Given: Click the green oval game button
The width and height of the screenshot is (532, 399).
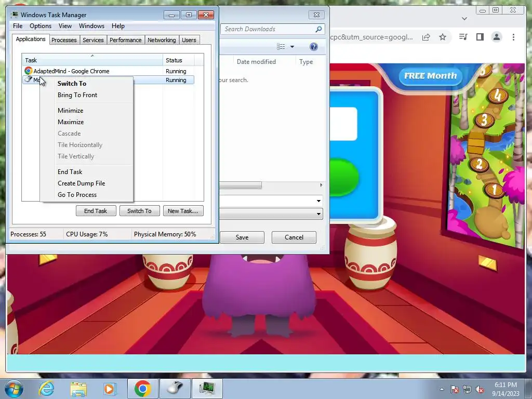Looking at the screenshot, I should coord(344,177).
